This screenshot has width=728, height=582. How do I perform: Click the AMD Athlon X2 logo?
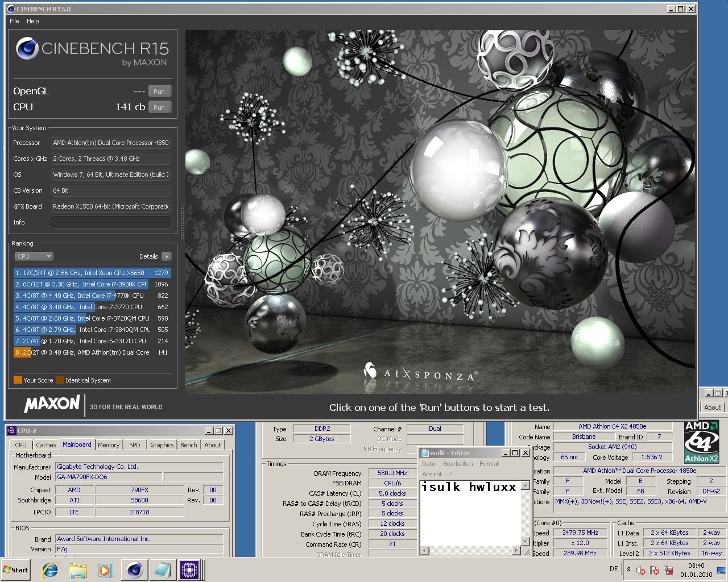(x=701, y=442)
